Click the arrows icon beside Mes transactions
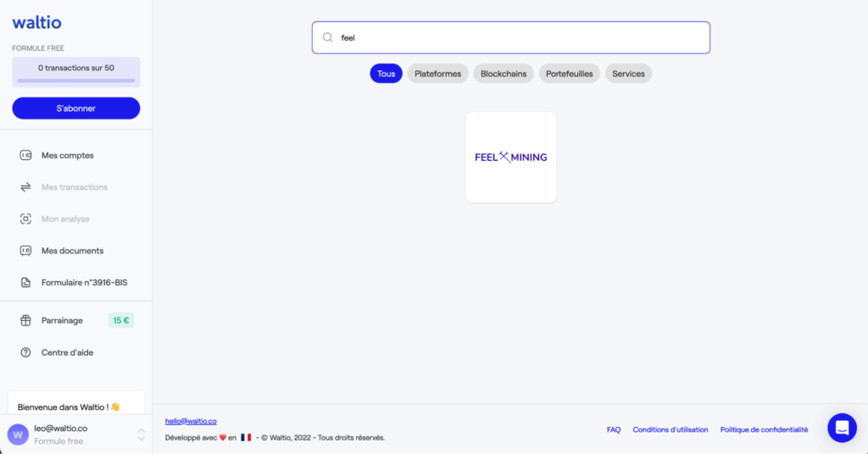 [25, 187]
